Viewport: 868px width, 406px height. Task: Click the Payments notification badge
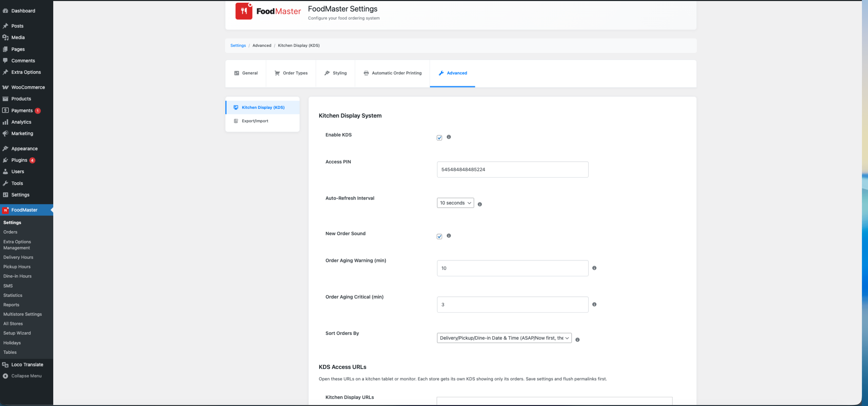[x=38, y=110]
